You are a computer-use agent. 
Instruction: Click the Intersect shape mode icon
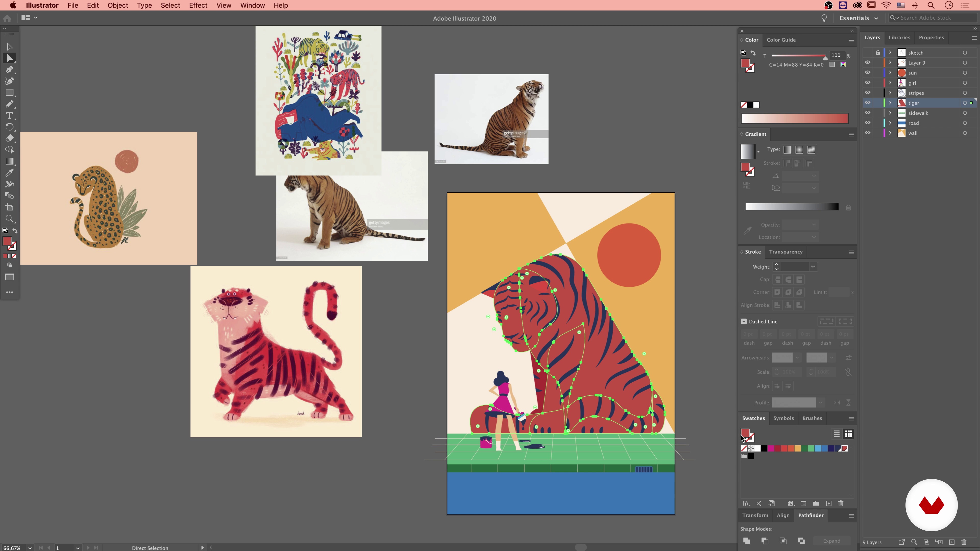coord(783,541)
